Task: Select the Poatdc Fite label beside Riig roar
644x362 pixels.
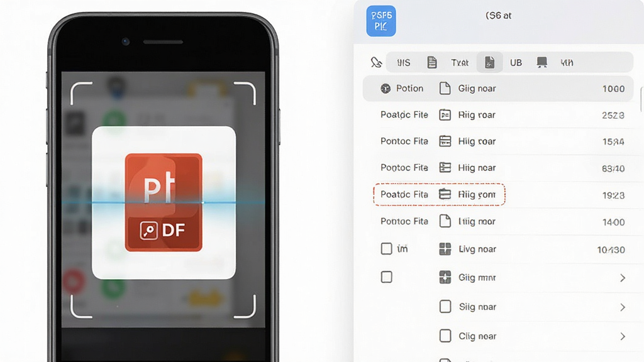Action: pyautogui.click(x=404, y=114)
